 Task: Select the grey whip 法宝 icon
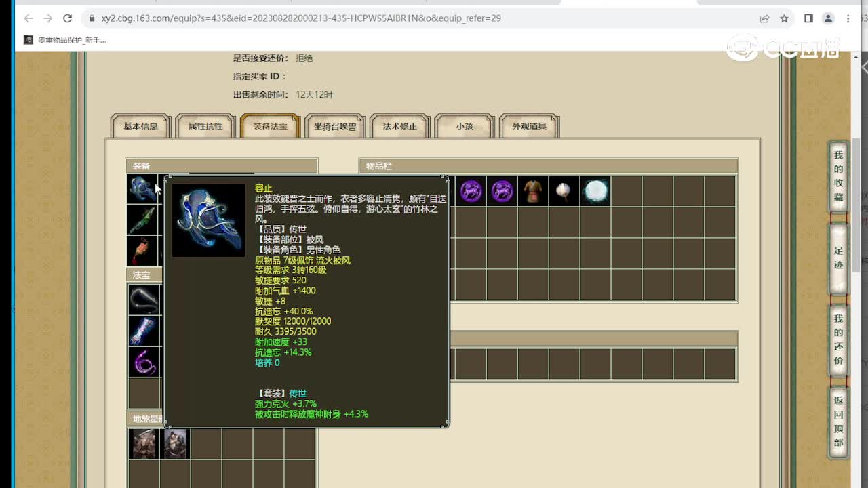coord(144,300)
